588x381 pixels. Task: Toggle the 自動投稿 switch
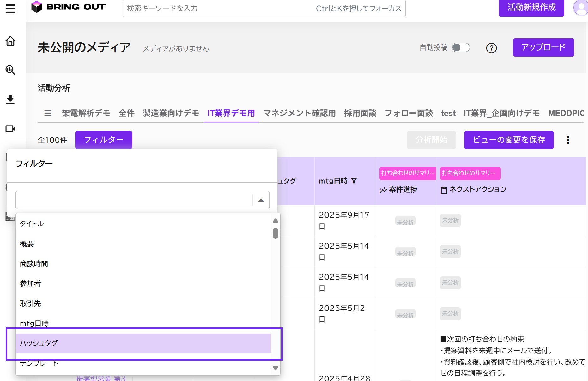(x=461, y=47)
